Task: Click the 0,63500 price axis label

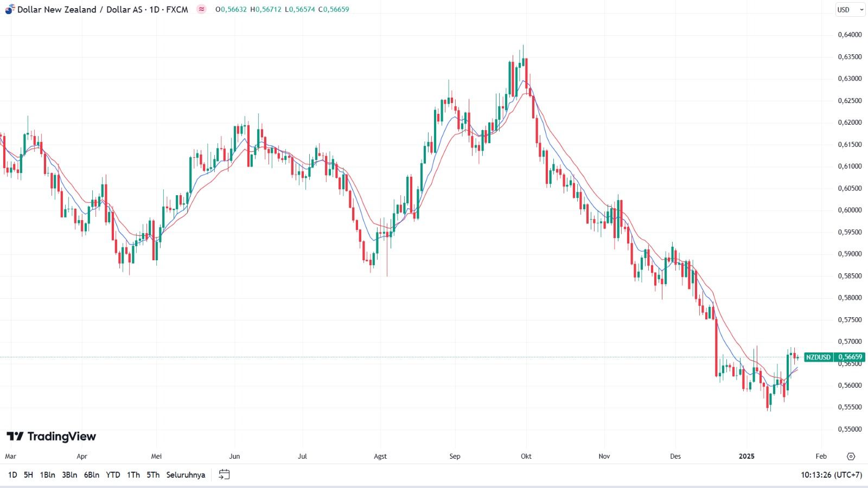Action: pos(850,56)
